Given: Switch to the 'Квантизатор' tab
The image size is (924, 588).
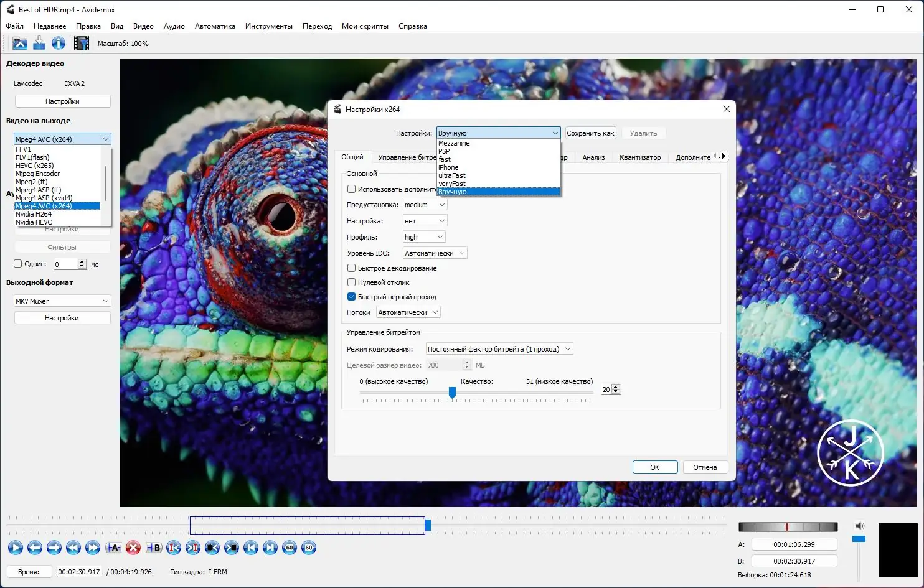Looking at the screenshot, I should click(639, 157).
